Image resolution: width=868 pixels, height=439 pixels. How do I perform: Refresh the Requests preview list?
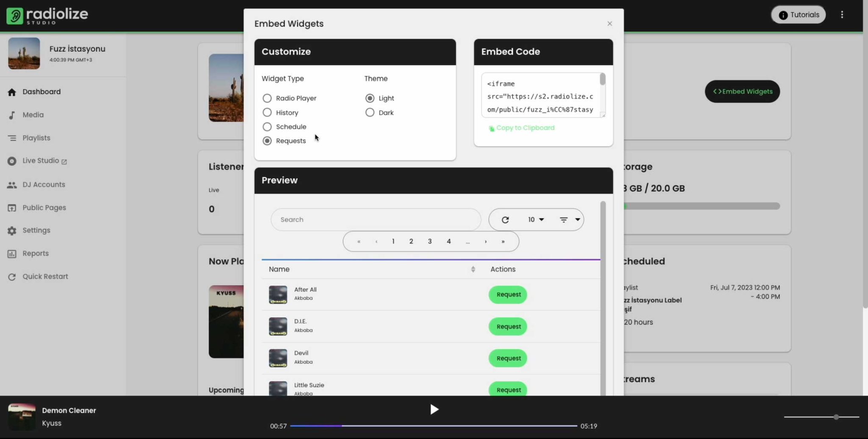coord(505,219)
